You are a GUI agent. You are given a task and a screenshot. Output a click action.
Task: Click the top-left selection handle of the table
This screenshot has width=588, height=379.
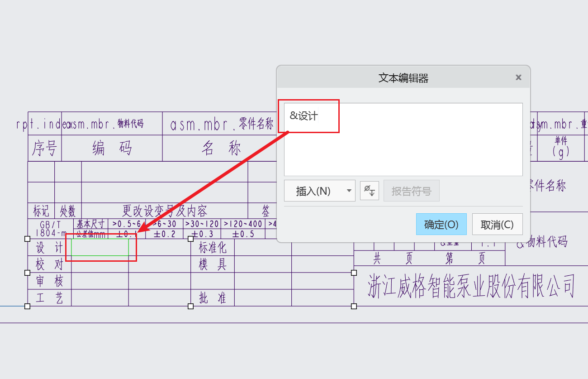27,239
